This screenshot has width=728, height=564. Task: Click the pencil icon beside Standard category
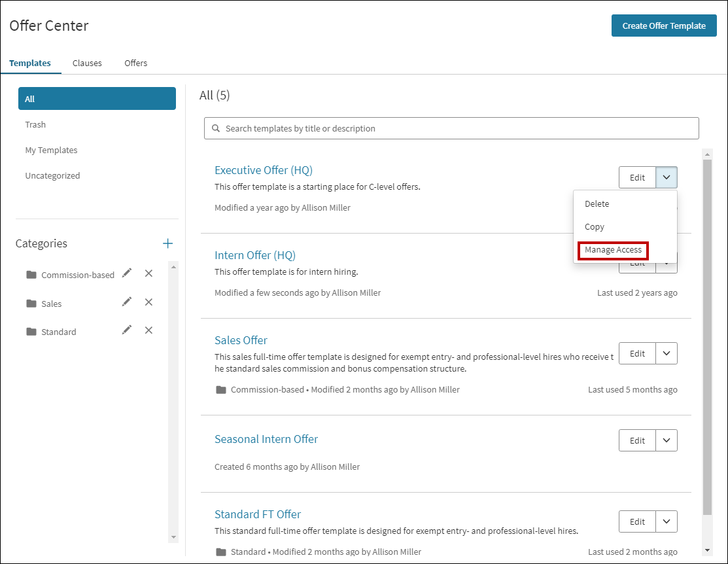[127, 330]
